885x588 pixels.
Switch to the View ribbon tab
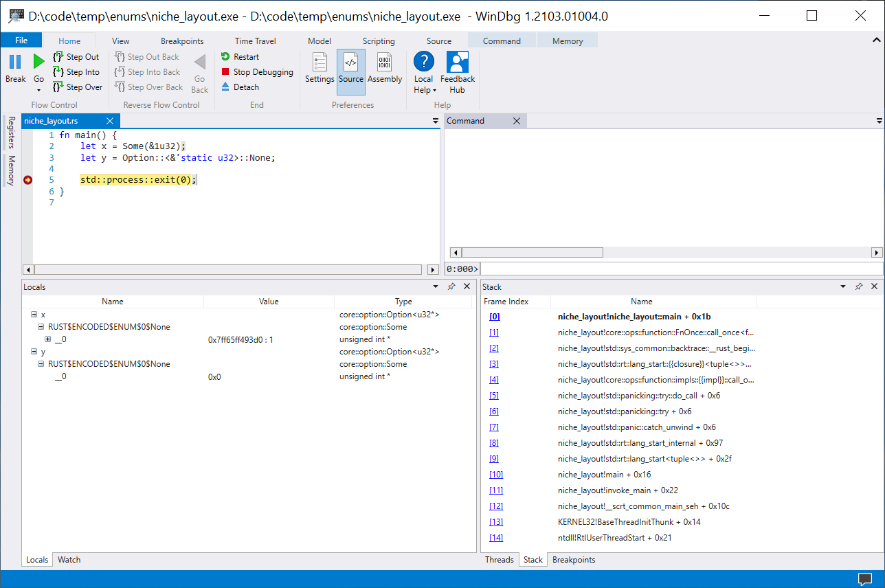[x=120, y=41]
